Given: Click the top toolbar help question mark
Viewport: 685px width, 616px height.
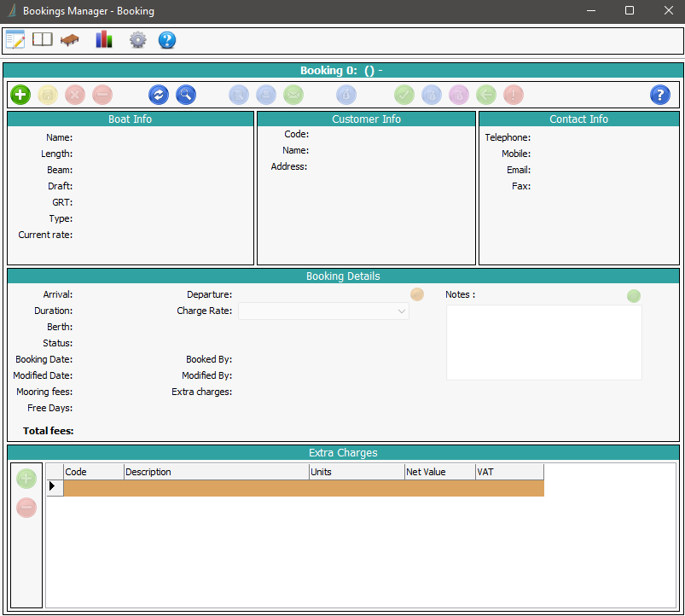Looking at the screenshot, I should (x=167, y=40).
